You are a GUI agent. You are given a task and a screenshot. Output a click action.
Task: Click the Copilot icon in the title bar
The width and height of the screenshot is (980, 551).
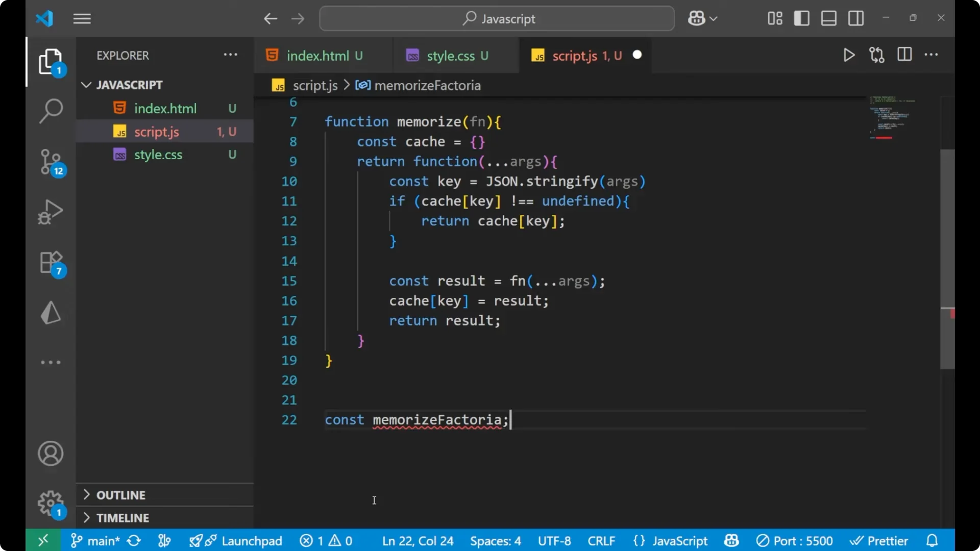[x=697, y=18]
